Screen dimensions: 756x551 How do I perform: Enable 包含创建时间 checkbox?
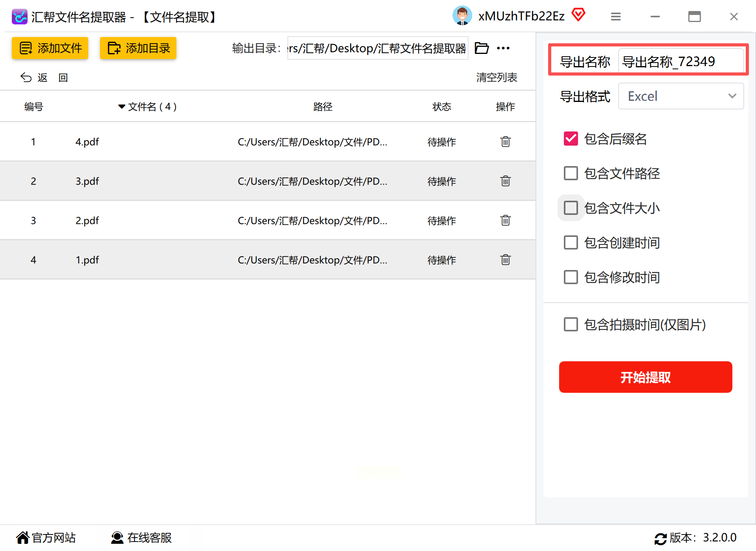click(x=571, y=242)
